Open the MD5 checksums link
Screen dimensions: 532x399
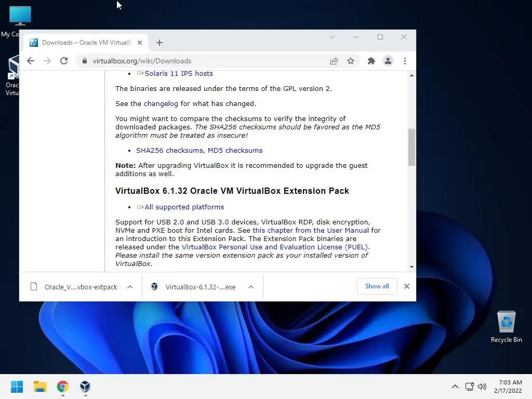point(235,150)
